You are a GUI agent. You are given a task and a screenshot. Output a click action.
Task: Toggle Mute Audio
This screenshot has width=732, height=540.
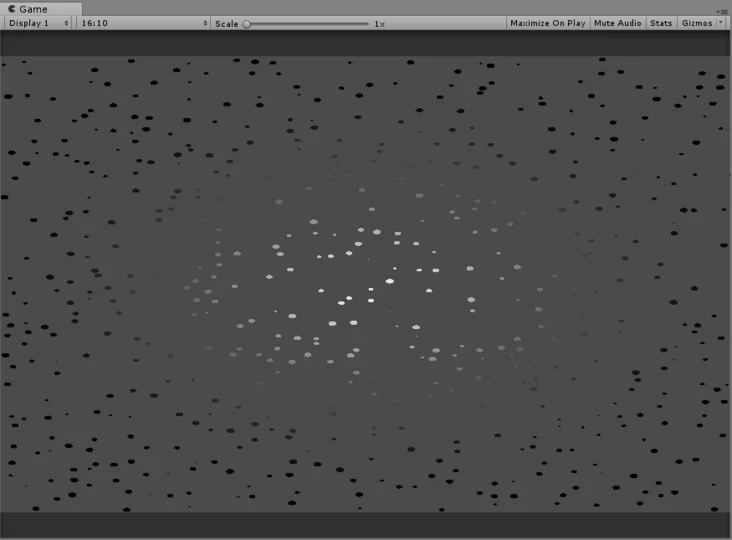617,23
